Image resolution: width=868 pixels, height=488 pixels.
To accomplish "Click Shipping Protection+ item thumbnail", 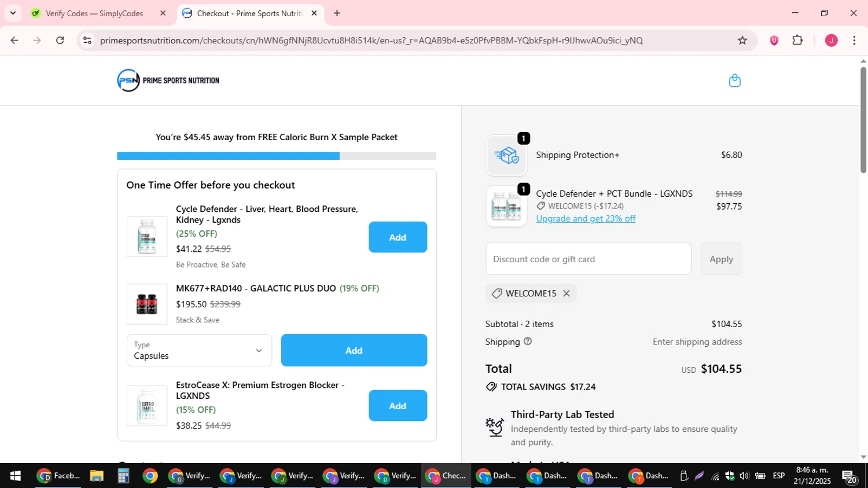I will (506, 155).
